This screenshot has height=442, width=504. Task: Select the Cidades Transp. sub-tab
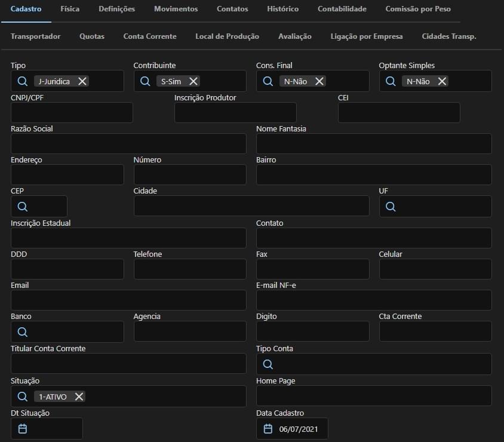(449, 36)
